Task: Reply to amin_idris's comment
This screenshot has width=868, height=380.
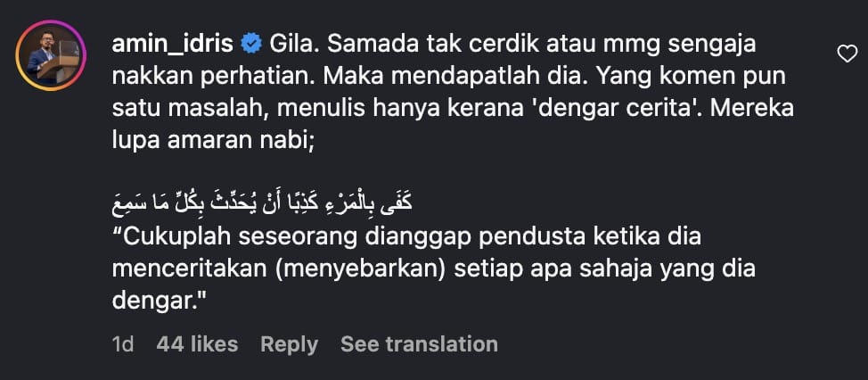Action: pos(289,344)
